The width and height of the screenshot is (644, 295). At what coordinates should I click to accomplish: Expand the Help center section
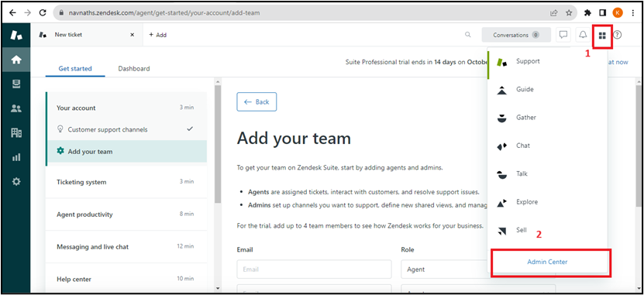(126, 279)
